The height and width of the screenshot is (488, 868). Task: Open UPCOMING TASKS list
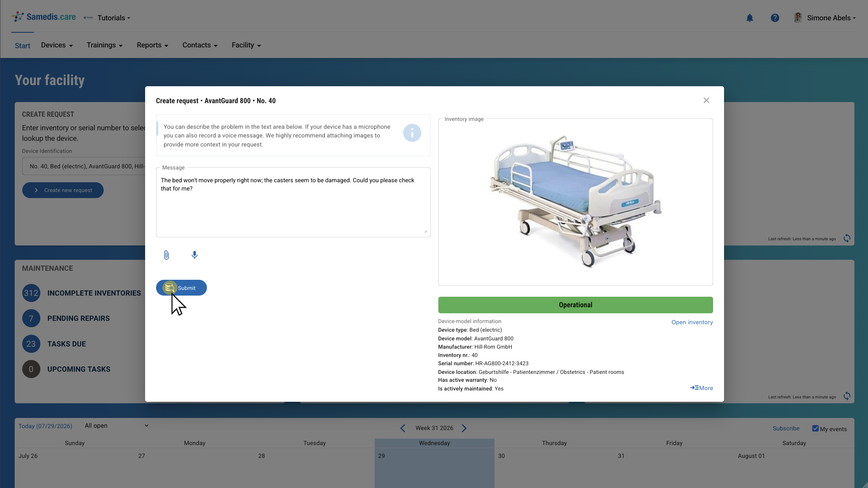click(x=79, y=369)
